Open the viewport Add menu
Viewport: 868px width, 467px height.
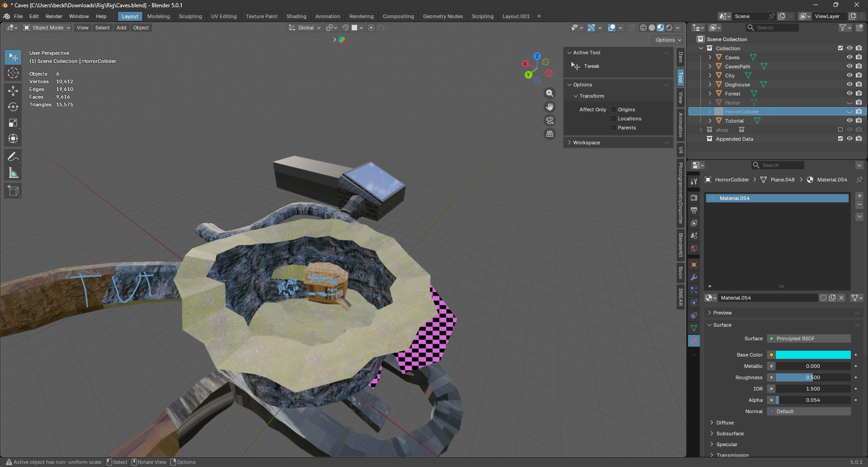[x=121, y=28]
